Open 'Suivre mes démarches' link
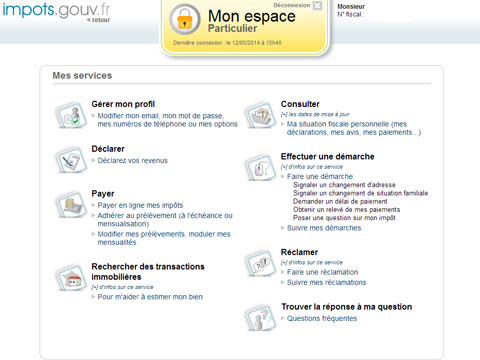480x360 pixels. pos(324,228)
